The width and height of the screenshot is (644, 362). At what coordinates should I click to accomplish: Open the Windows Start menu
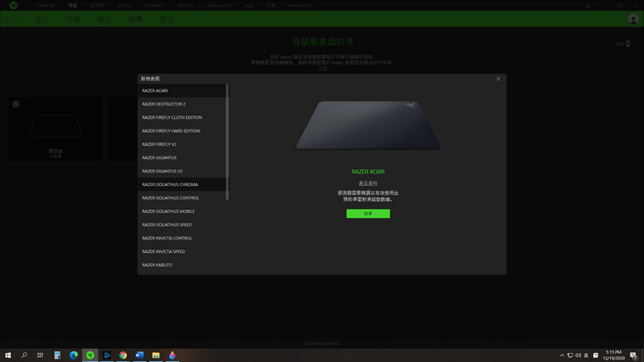[x=8, y=355]
